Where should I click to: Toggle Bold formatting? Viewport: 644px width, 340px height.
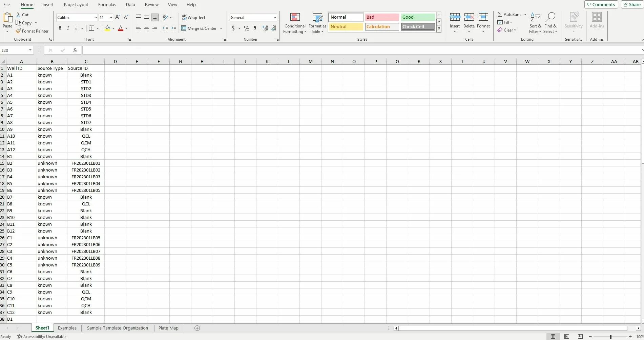pos(60,28)
